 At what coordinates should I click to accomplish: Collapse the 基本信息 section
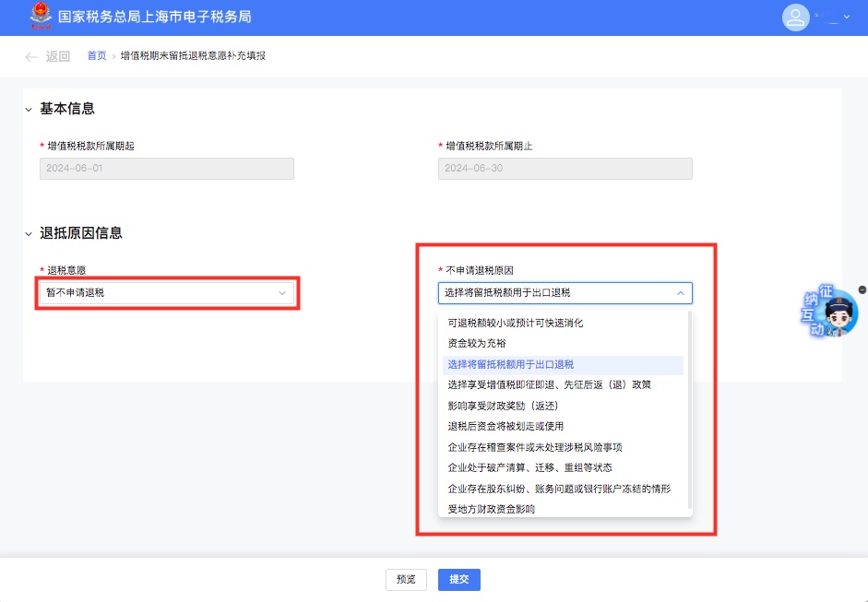(x=29, y=109)
